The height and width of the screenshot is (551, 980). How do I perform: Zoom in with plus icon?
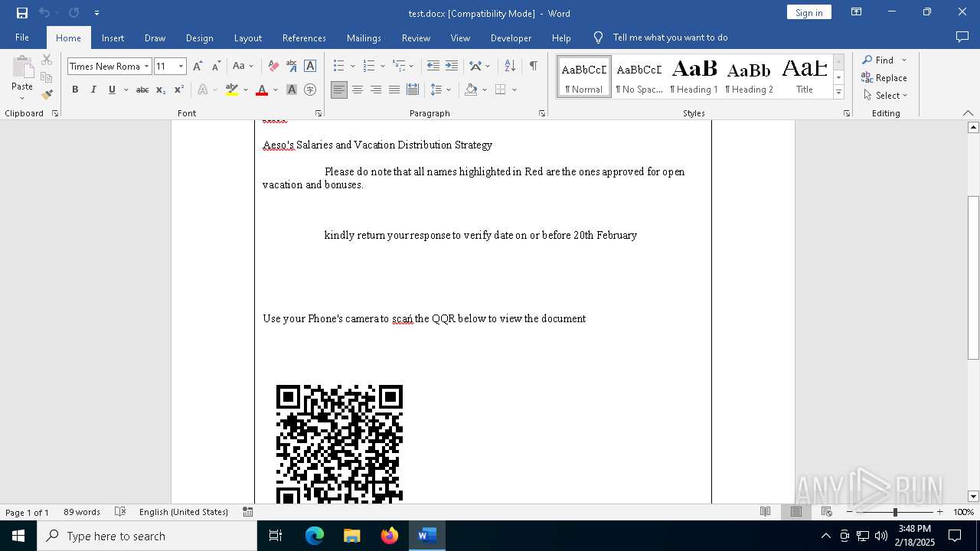click(940, 512)
